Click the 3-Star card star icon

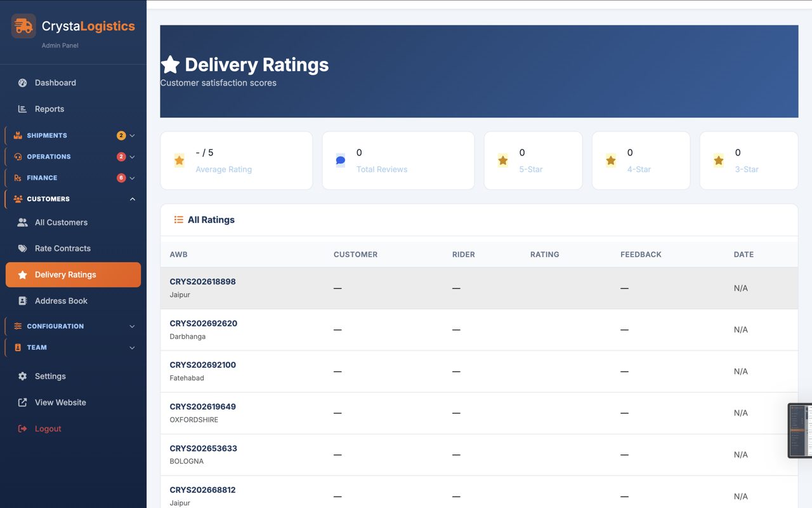719,161
